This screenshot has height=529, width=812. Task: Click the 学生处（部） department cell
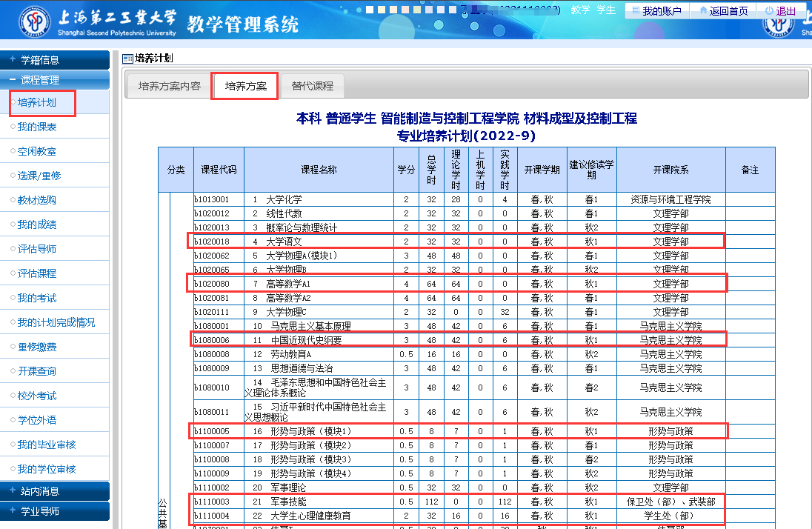tap(670, 516)
